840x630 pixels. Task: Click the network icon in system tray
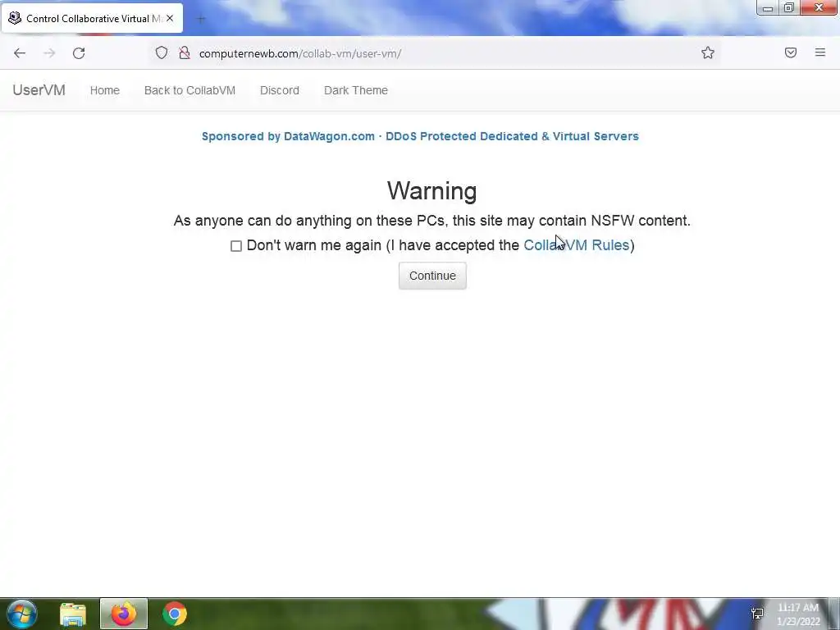757,614
